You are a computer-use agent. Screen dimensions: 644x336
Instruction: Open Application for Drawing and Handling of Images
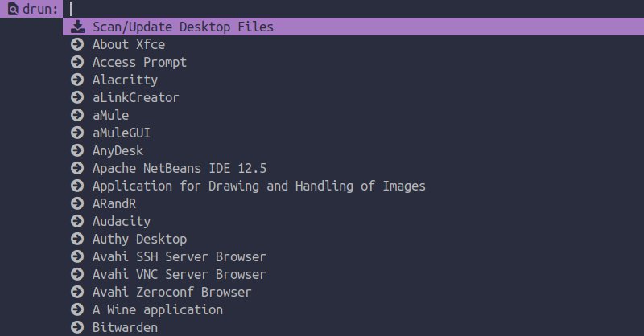click(353, 186)
